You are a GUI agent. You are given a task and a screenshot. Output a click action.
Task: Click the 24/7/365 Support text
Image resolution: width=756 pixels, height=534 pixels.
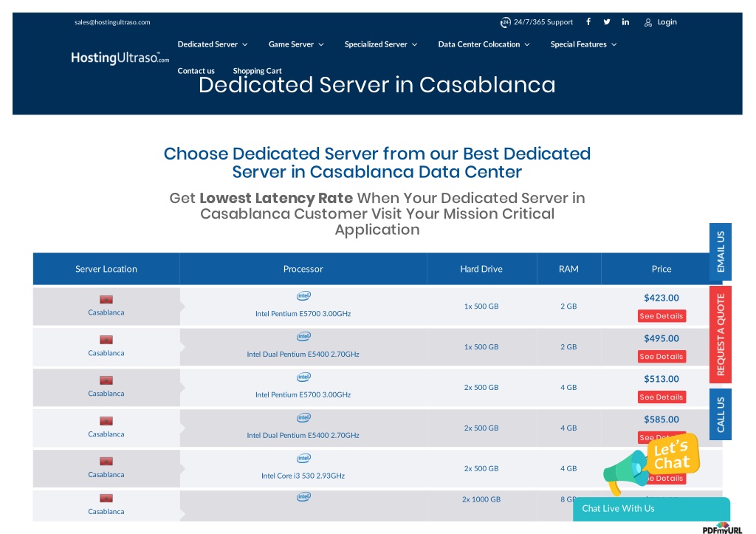pyautogui.click(x=543, y=22)
